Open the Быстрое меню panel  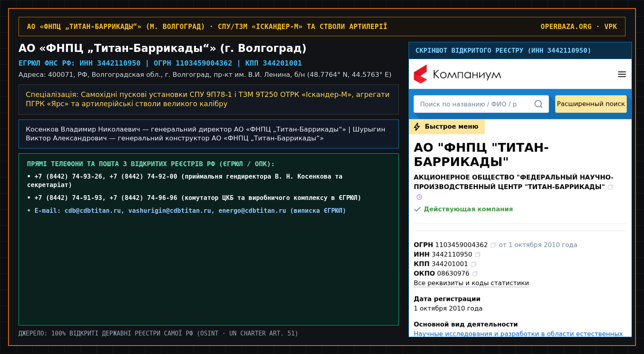(447, 126)
